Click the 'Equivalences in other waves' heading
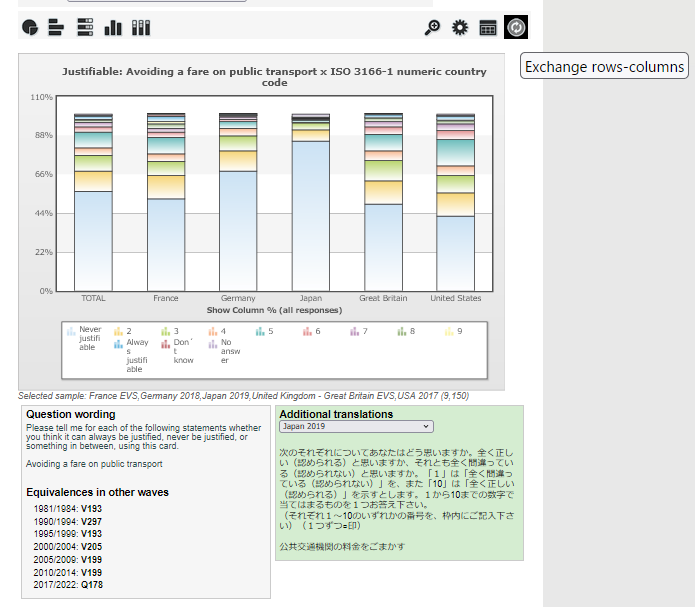 (x=97, y=492)
